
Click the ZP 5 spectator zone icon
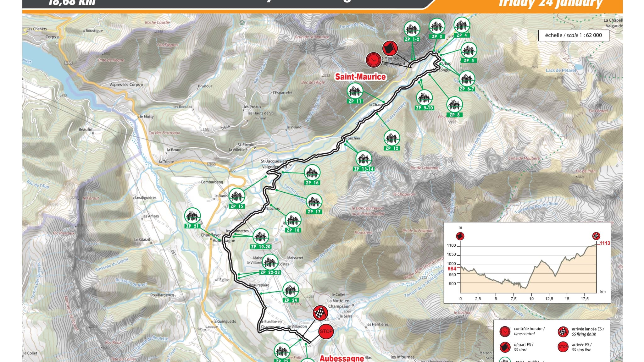(469, 50)
